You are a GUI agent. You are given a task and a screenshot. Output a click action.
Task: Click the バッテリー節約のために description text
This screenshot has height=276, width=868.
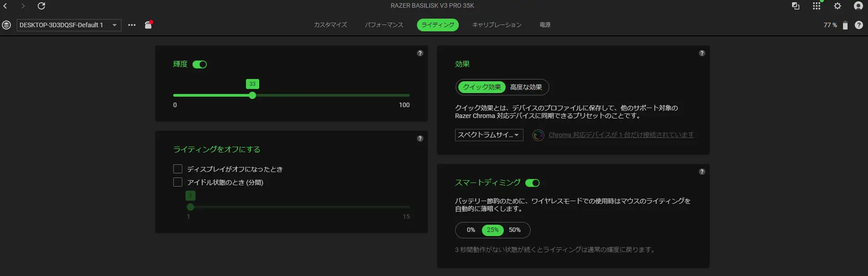[x=573, y=205]
